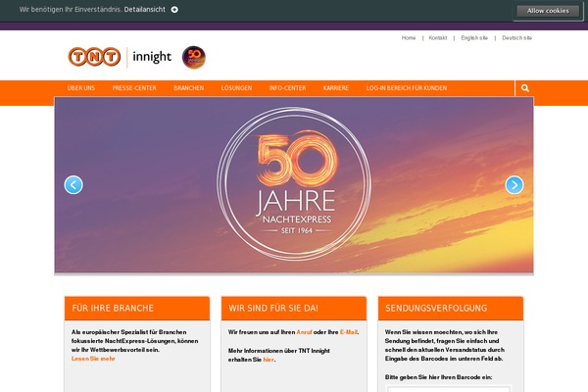Open the Info-Center menu

tap(287, 88)
